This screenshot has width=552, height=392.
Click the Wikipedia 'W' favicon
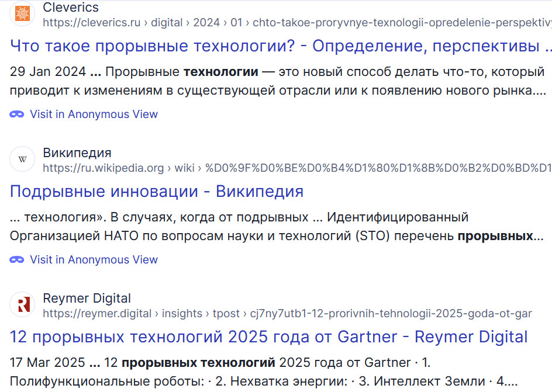click(22, 159)
